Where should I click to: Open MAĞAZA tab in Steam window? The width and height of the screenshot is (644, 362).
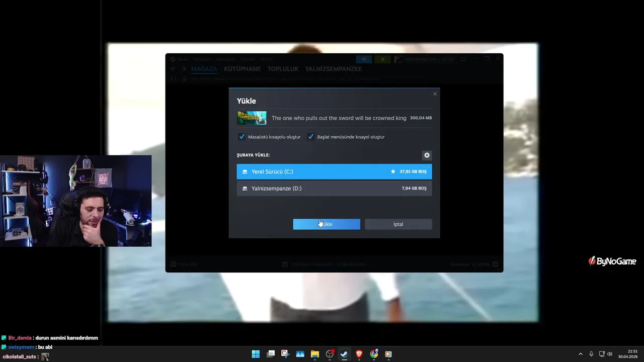click(x=204, y=69)
